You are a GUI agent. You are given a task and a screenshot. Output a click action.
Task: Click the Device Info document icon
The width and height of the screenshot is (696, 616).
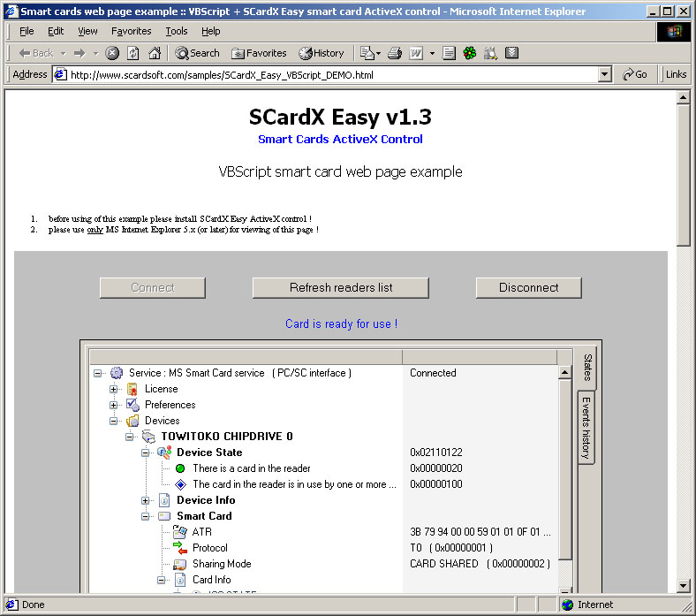point(164,500)
